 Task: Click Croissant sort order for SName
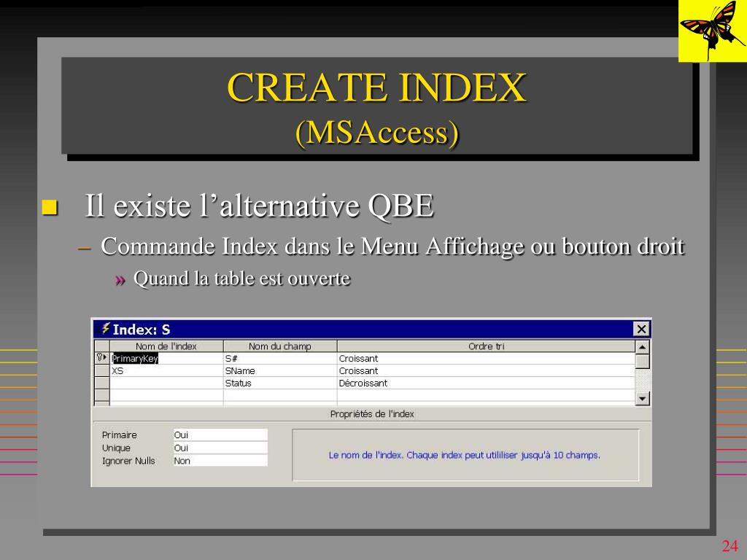click(x=486, y=371)
